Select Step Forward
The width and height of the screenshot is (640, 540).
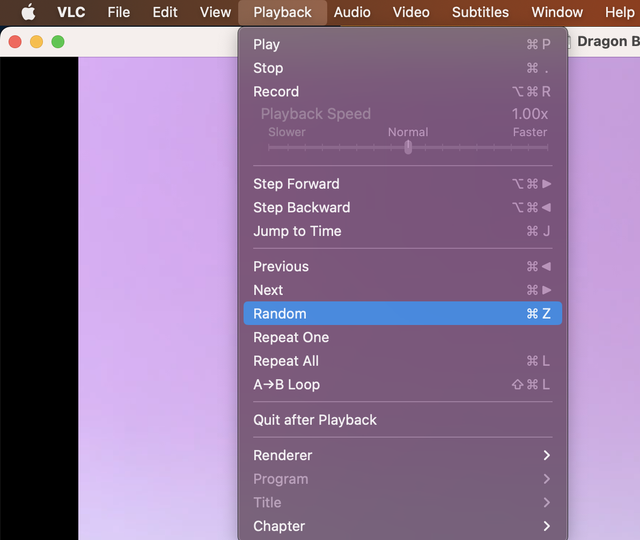pyautogui.click(x=402, y=184)
